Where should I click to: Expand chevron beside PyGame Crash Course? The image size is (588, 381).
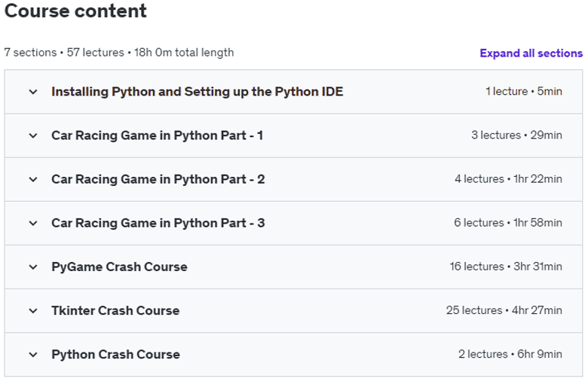click(x=33, y=267)
